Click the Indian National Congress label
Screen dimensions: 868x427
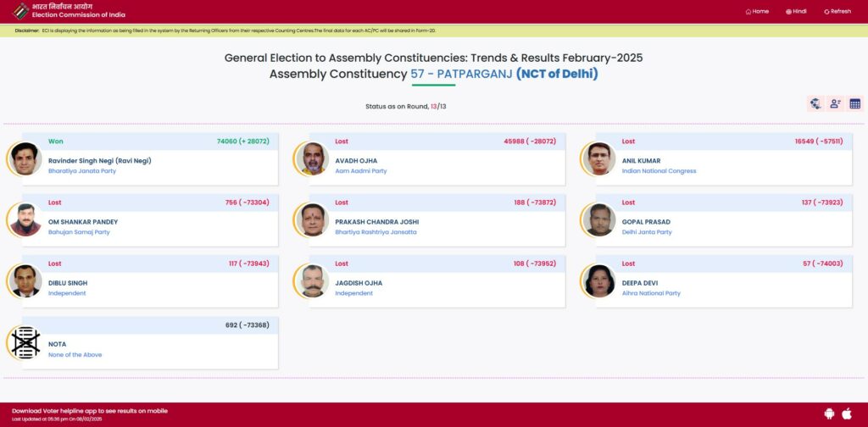659,171
